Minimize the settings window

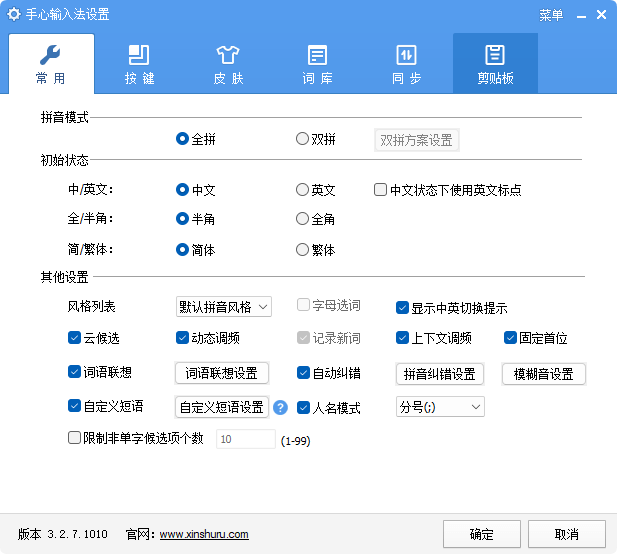581,16
